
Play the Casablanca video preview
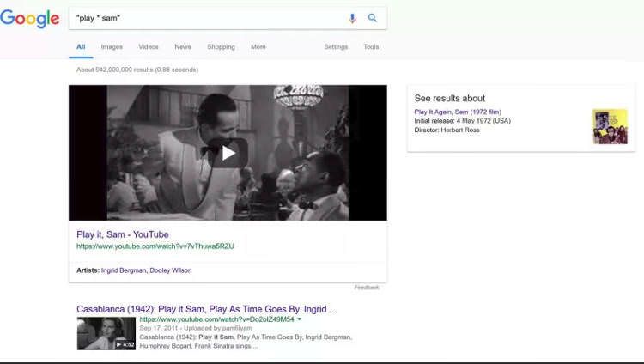[x=228, y=153]
